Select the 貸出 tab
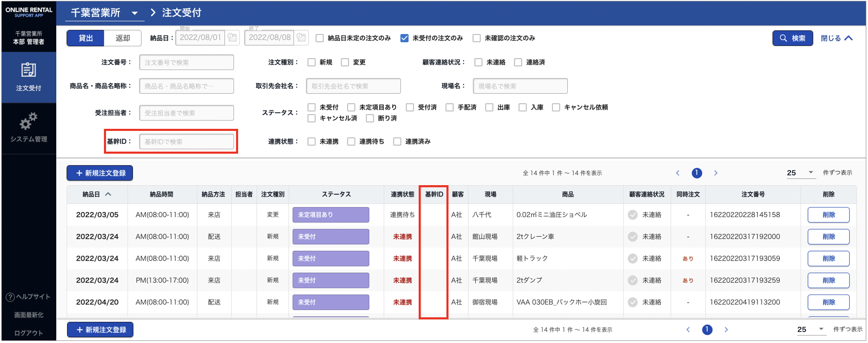Image resolution: width=868 pixels, height=343 pixels. pos(86,38)
